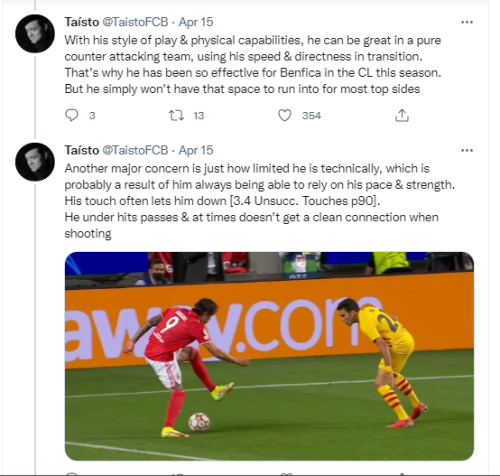View the 13 retweets count
This screenshot has height=476, width=500.
[199, 116]
